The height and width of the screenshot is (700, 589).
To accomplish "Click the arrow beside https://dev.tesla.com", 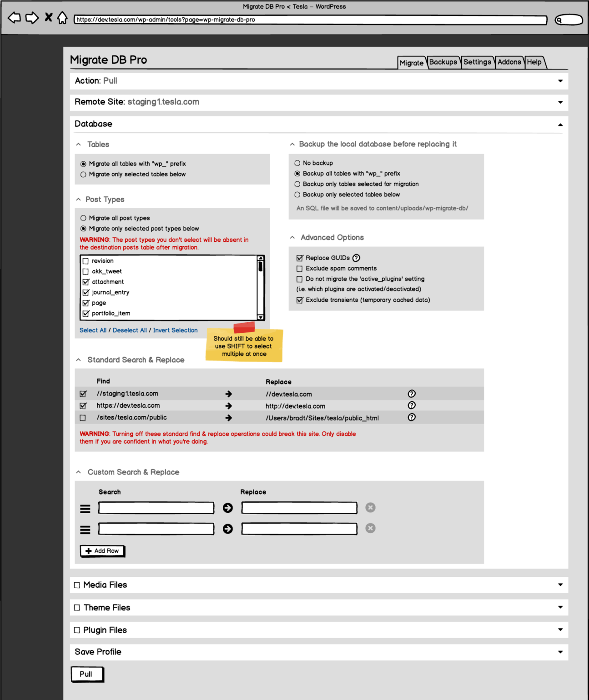I will coord(229,406).
